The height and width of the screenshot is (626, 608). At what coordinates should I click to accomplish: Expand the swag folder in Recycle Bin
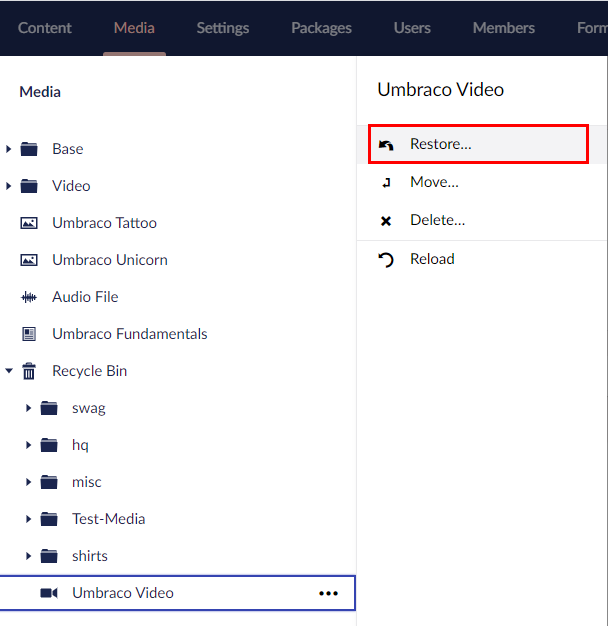(x=29, y=408)
